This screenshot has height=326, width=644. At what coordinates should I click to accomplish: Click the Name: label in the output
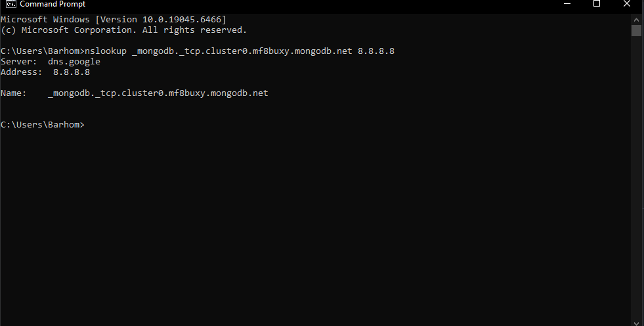[x=13, y=93]
